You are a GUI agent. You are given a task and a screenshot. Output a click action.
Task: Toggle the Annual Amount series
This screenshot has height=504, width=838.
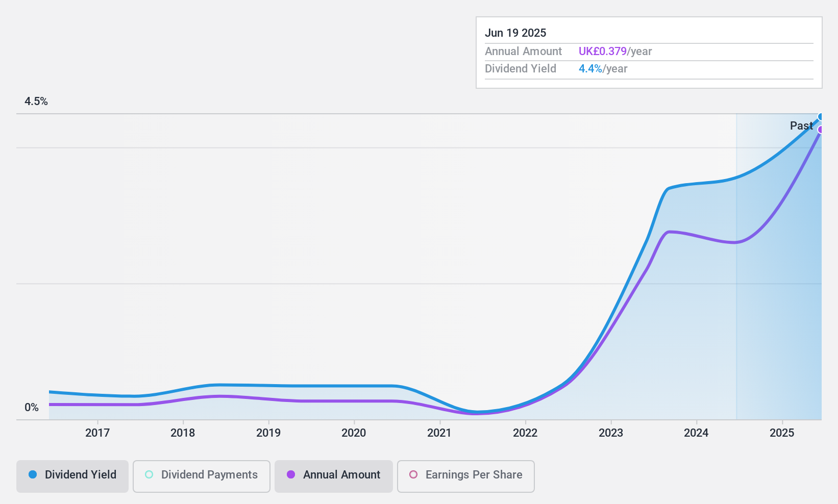(x=334, y=476)
